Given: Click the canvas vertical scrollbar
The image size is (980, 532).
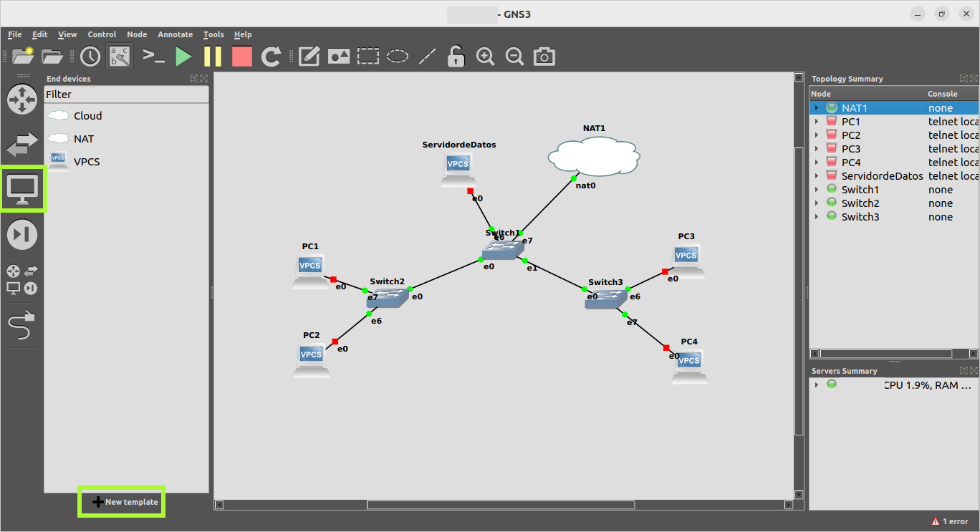Looking at the screenshot, I should point(799,291).
